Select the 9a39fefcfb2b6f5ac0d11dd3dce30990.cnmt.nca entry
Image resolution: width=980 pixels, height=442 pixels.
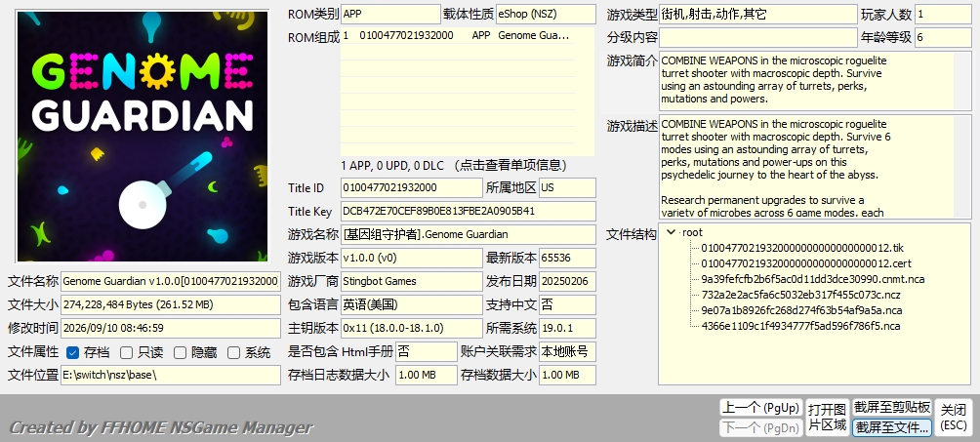[812, 279]
